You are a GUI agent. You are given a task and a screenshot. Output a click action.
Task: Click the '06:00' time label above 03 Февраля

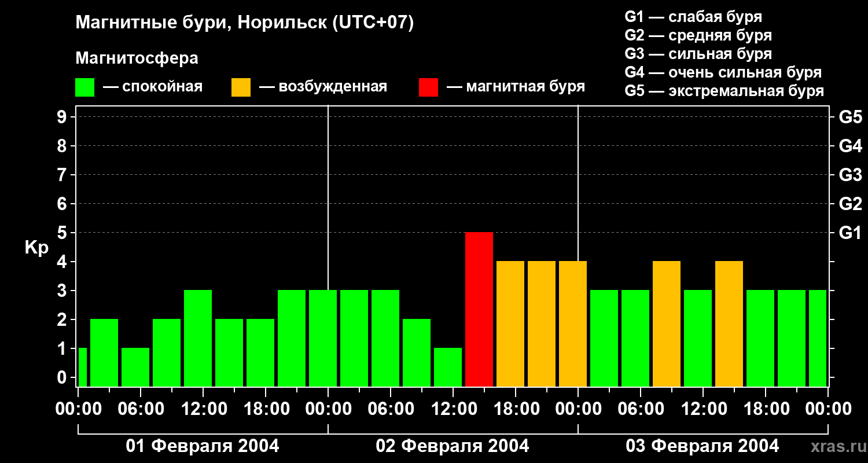pyautogui.click(x=640, y=409)
